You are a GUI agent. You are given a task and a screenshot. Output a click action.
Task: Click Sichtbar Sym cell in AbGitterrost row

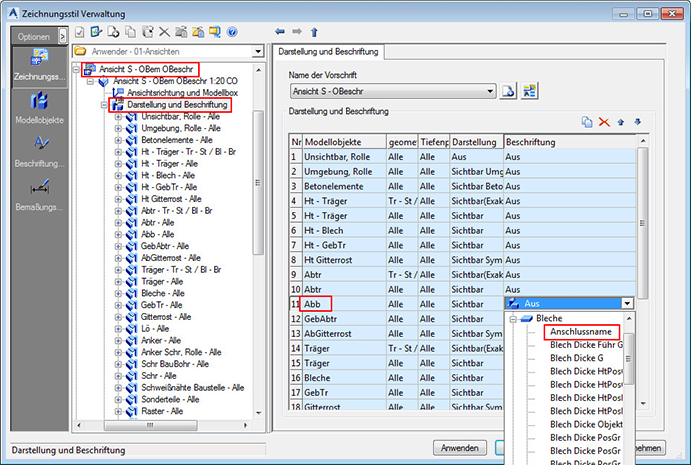(x=476, y=334)
